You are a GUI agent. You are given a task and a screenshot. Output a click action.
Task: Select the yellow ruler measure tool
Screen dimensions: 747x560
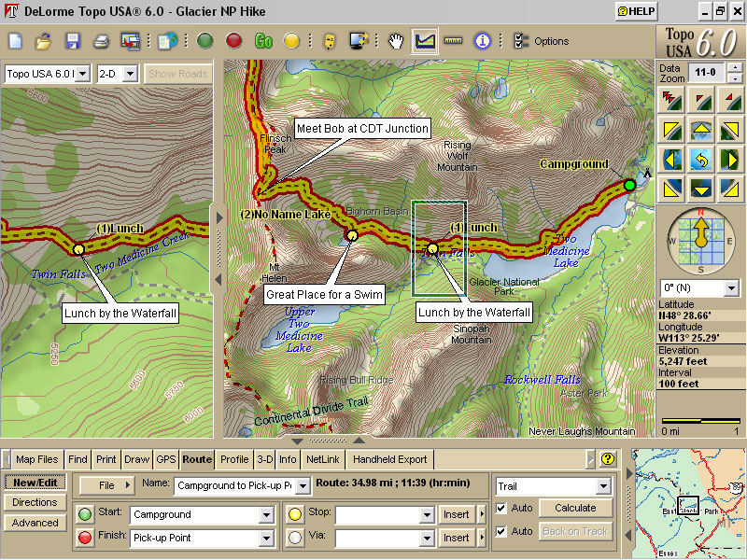tap(453, 41)
